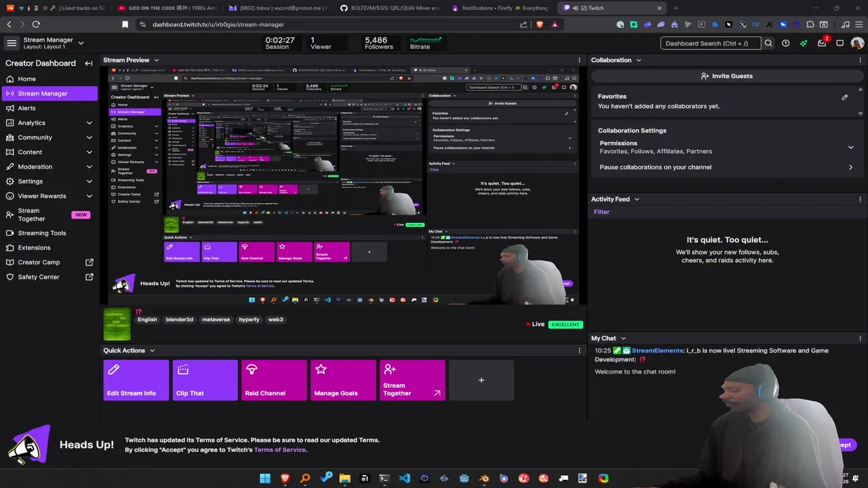Open Blender from the taskbar

coord(484,479)
